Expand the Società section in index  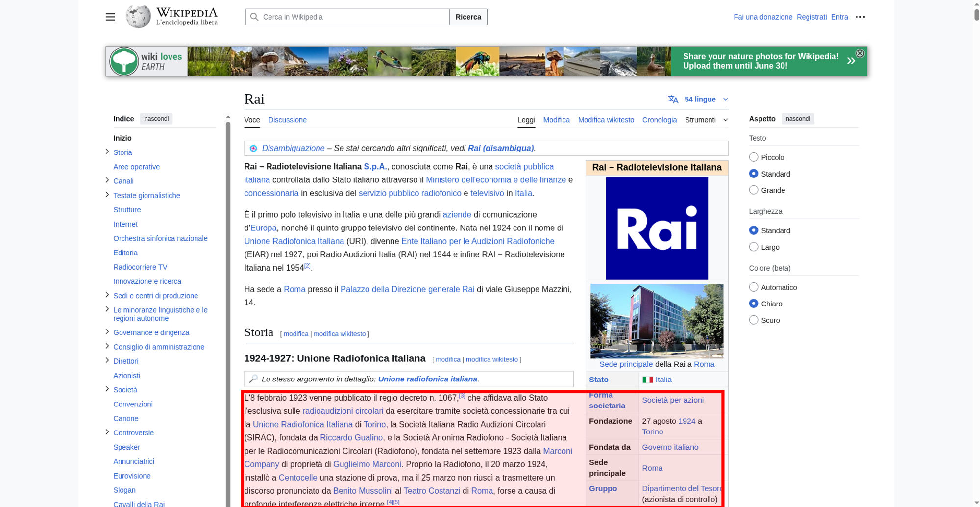107,389
